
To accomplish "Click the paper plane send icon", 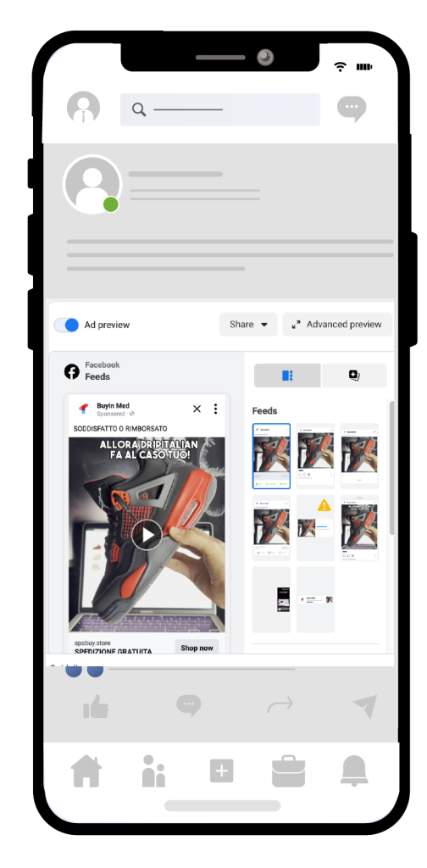I will (365, 707).
